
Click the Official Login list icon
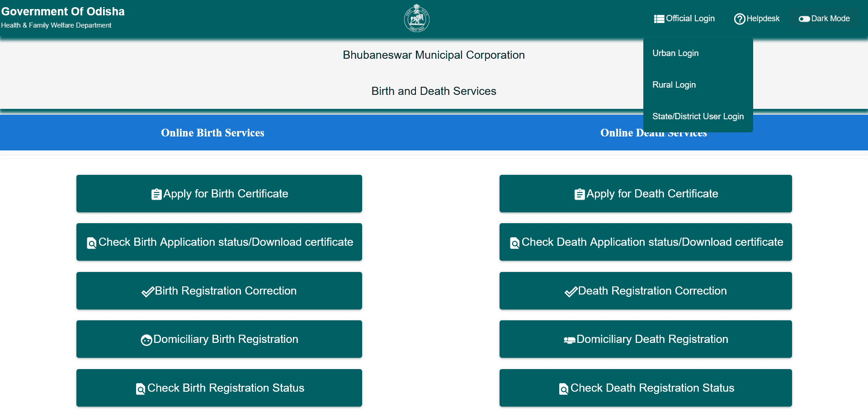(659, 19)
